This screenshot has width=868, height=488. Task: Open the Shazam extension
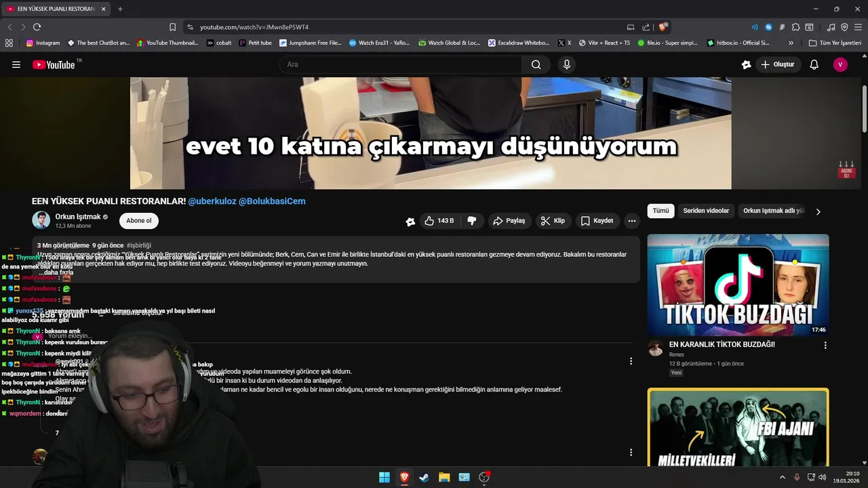[768, 27]
